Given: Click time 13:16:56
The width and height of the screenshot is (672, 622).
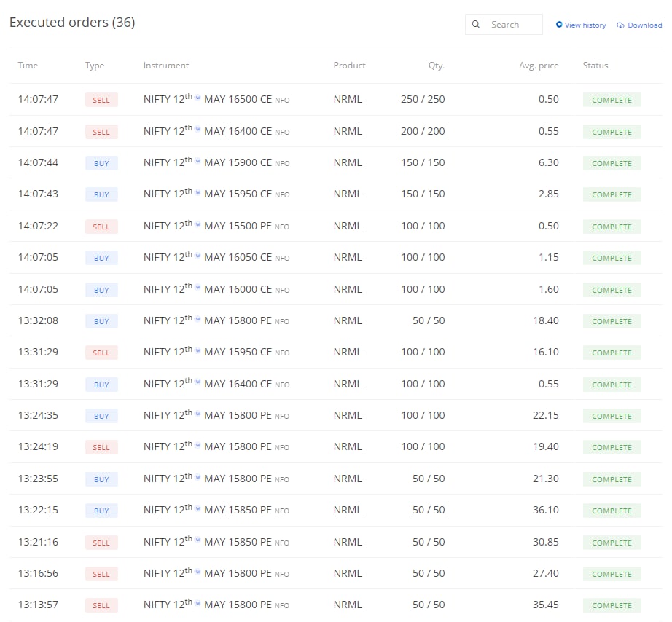Looking at the screenshot, I should click(38, 573).
